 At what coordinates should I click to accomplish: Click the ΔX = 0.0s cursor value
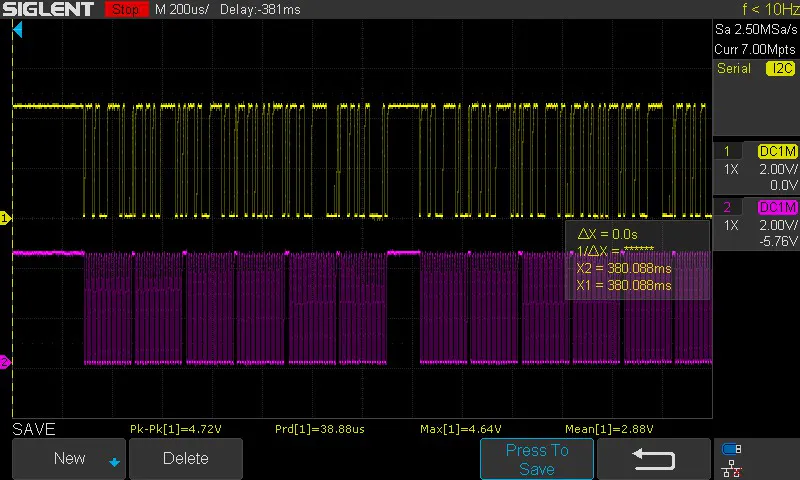tap(607, 234)
